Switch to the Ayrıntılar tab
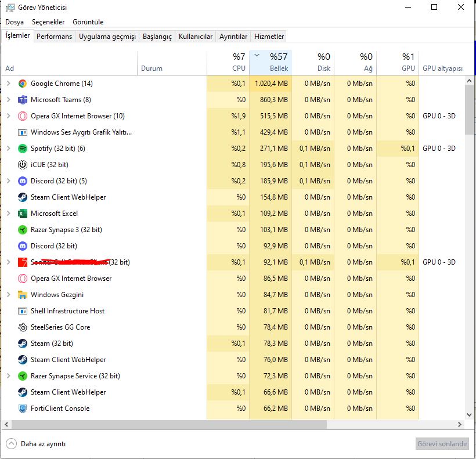The width and height of the screenshot is (476, 459). click(x=233, y=37)
